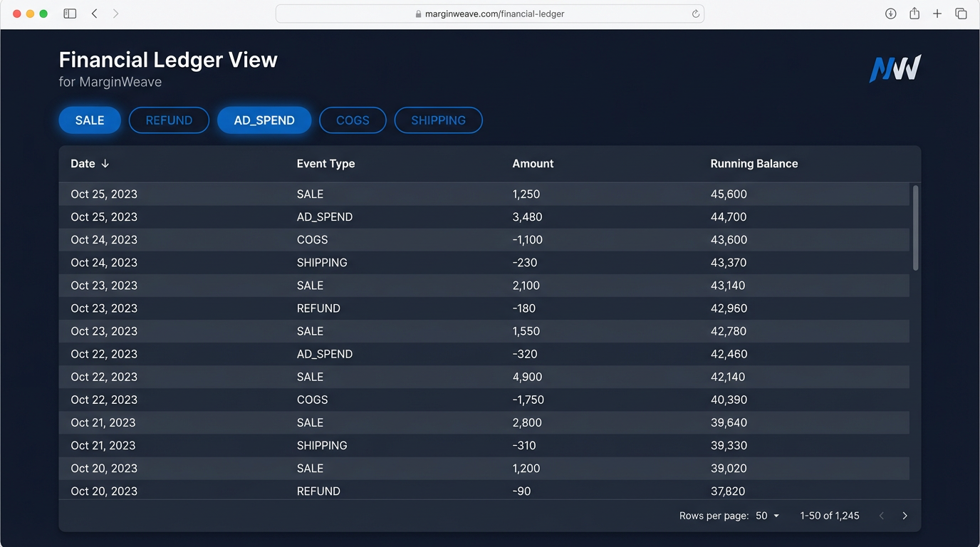Go to the next page of results
The image size is (980, 547).
click(x=905, y=515)
